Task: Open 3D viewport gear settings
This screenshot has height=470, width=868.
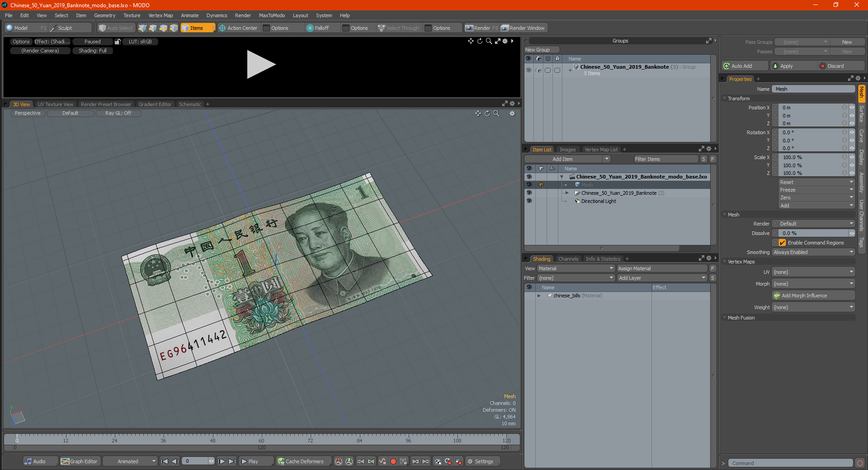Action: click(x=512, y=113)
